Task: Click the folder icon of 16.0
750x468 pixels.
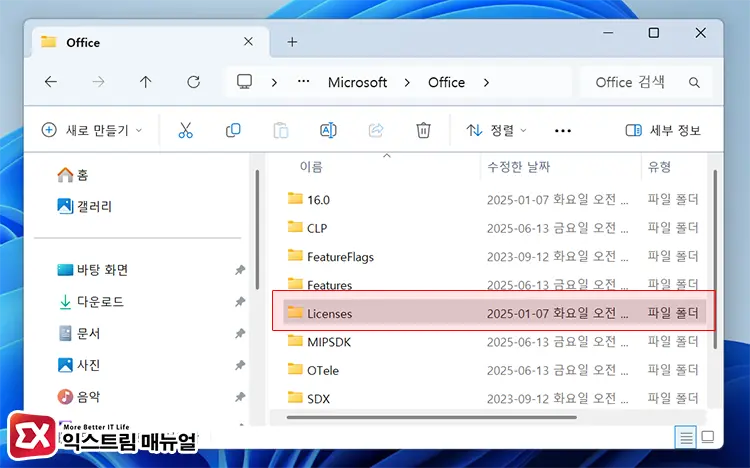Action: coord(295,198)
